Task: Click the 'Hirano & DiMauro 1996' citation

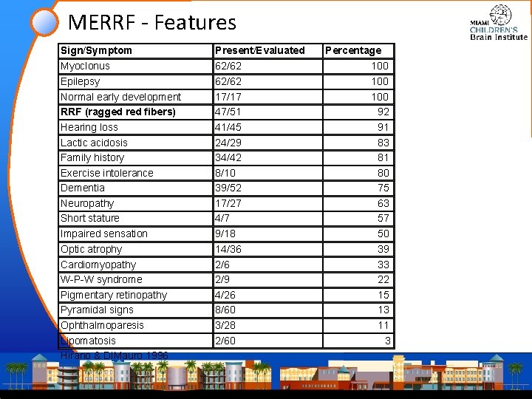Action: 115,355
